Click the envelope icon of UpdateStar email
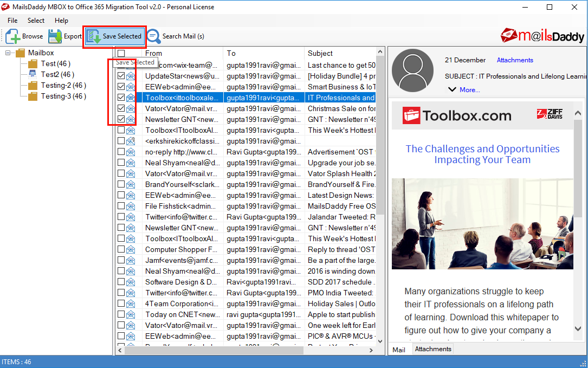 click(131, 76)
